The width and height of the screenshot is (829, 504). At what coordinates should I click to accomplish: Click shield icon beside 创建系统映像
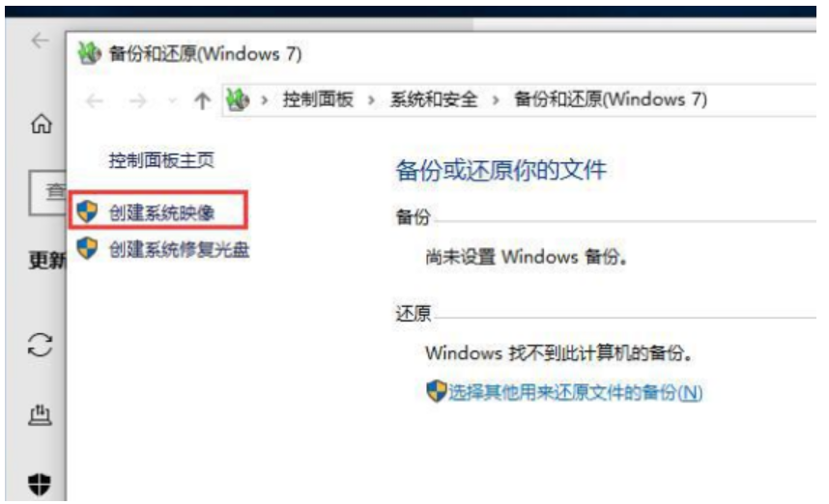click(x=87, y=211)
